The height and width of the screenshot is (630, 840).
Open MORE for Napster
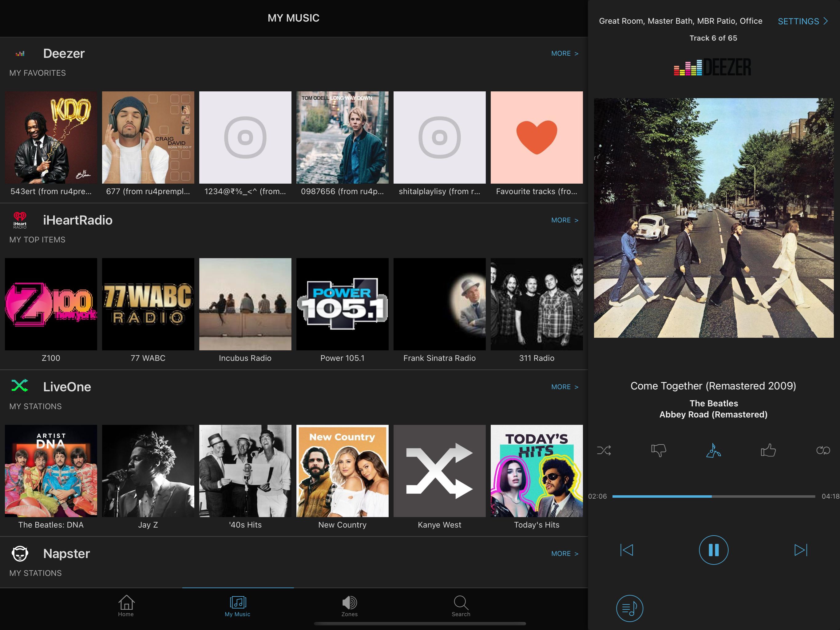click(565, 554)
